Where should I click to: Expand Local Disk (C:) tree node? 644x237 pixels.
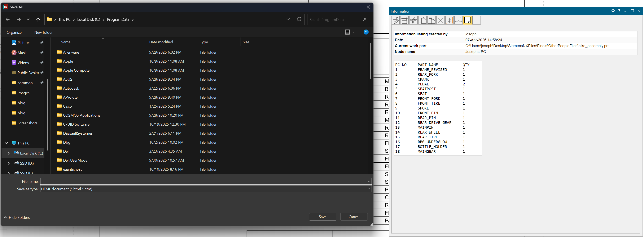9,153
